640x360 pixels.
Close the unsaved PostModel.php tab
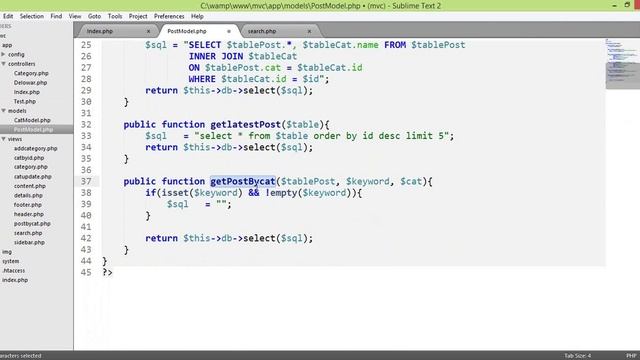[x=229, y=31]
